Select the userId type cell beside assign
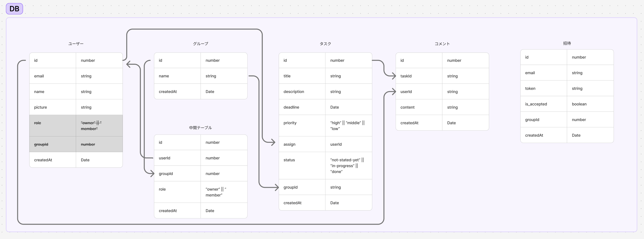 349,144
